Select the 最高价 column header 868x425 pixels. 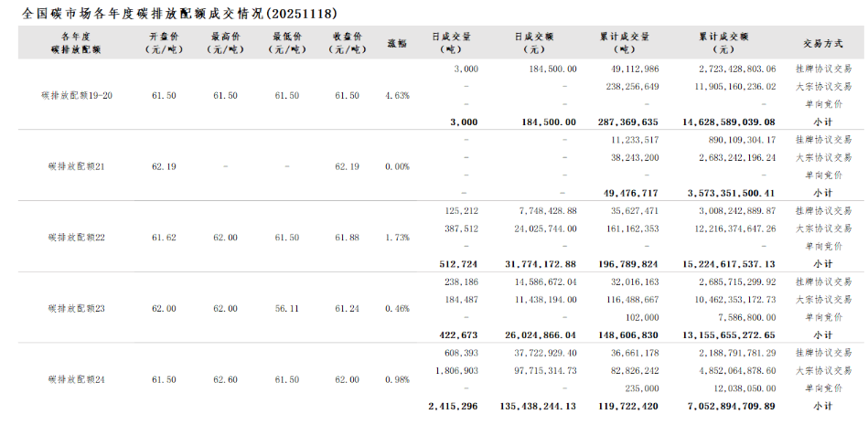[226, 42]
